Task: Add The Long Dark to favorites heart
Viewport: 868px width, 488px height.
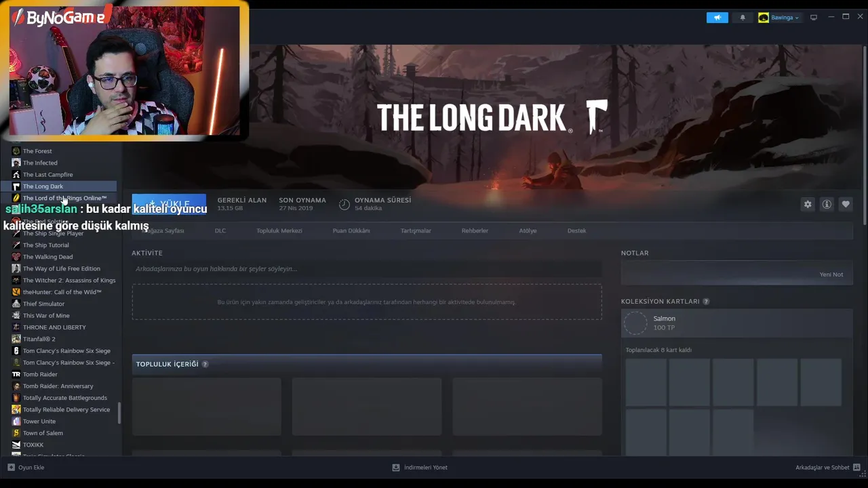Action: click(846, 204)
